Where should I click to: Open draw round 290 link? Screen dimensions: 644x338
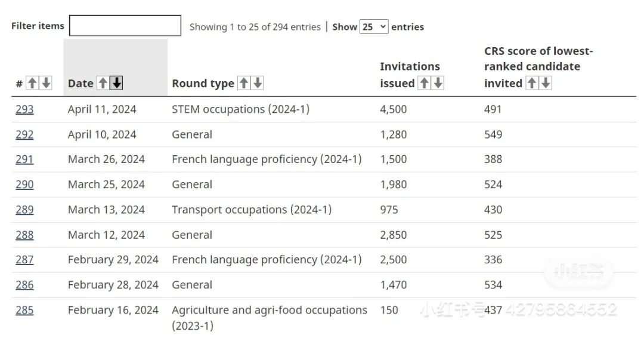tap(24, 184)
